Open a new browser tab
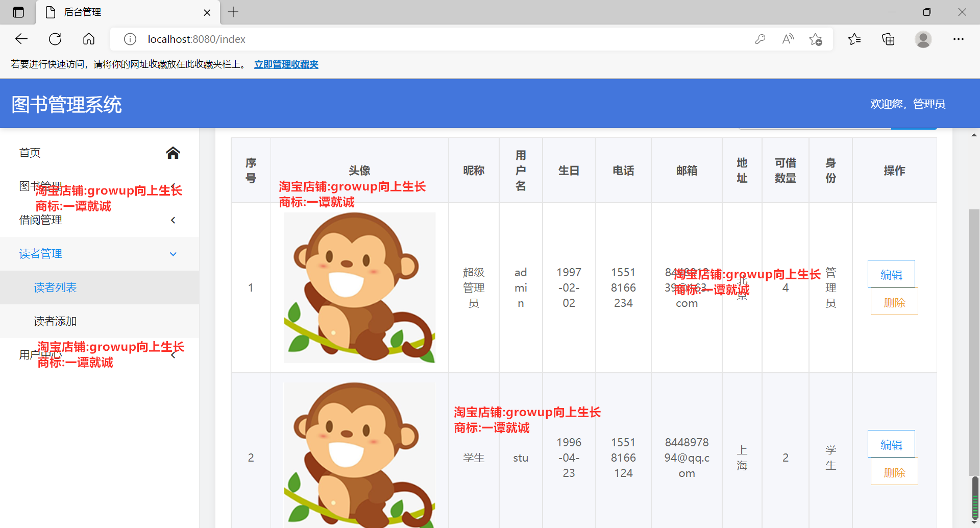Image resolution: width=980 pixels, height=528 pixels. pos(233,12)
